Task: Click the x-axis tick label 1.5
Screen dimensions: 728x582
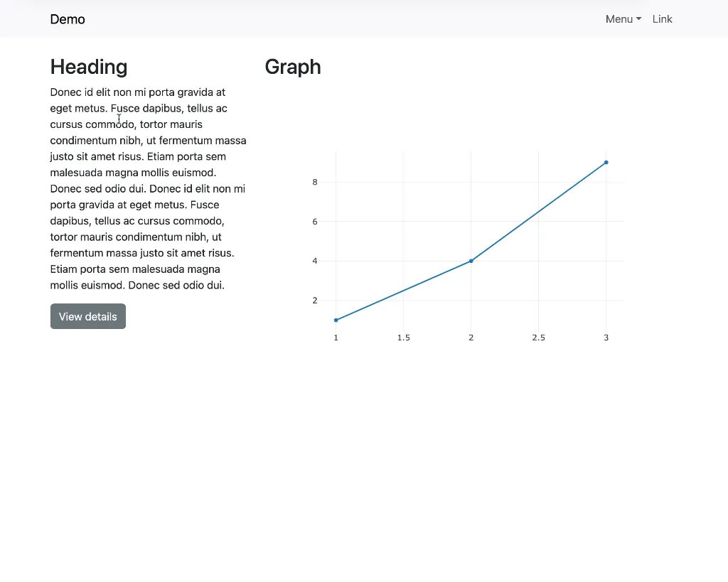Action: click(404, 338)
